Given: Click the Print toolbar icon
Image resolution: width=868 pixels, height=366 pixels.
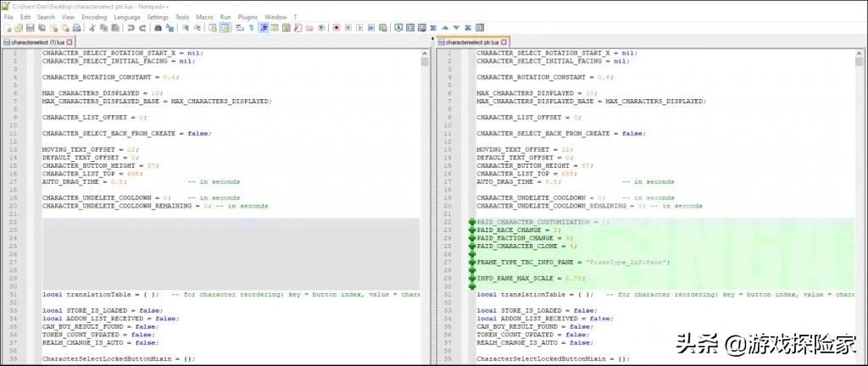Looking at the screenshot, I should tap(76, 28).
